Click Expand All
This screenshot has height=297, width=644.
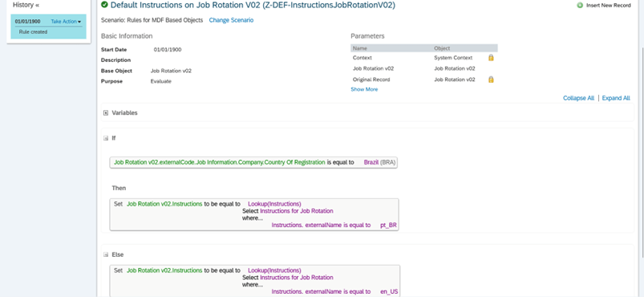tap(616, 98)
